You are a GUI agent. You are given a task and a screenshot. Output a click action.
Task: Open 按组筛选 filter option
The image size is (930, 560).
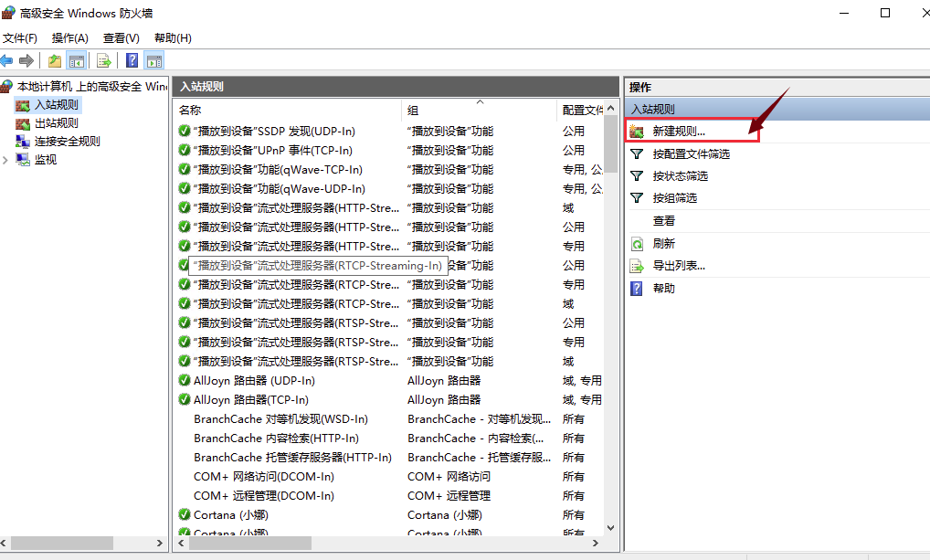click(x=674, y=198)
